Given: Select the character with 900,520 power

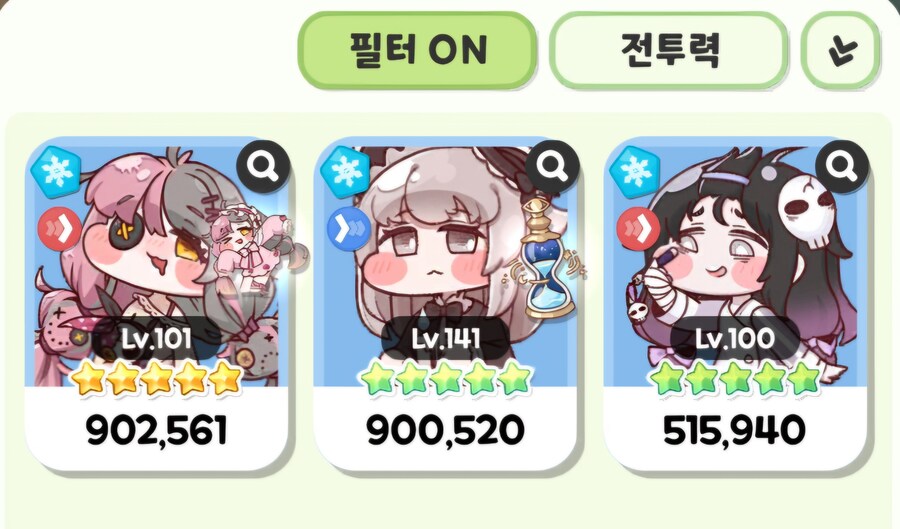Looking at the screenshot, I should [x=445, y=304].
